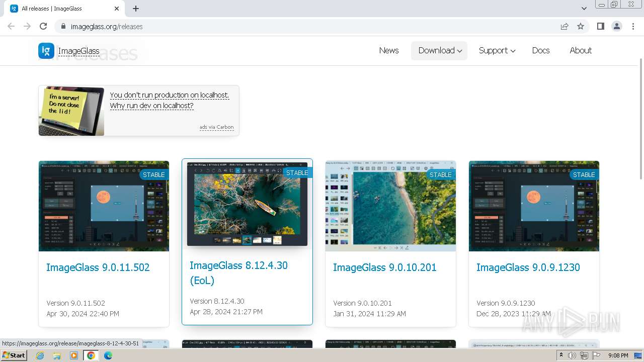The image size is (644, 362).
Task: Click the Apr 28, 2024 21:27 PM date
Action: click(x=226, y=312)
